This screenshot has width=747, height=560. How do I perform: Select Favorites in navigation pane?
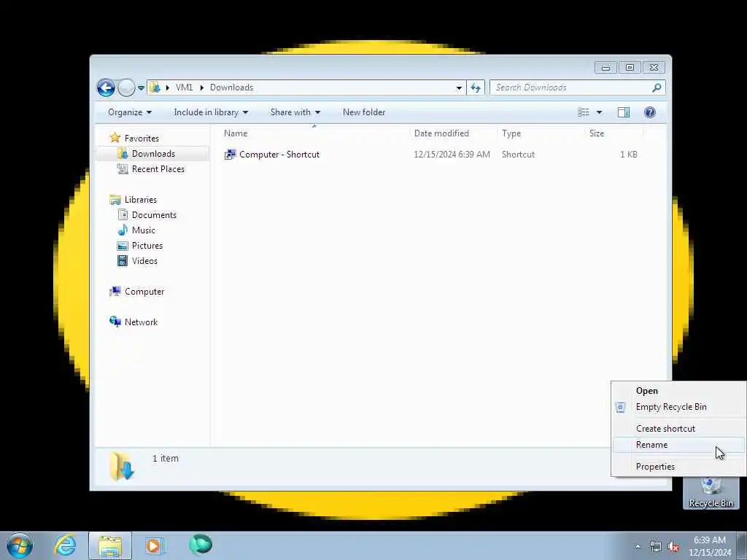(x=142, y=138)
